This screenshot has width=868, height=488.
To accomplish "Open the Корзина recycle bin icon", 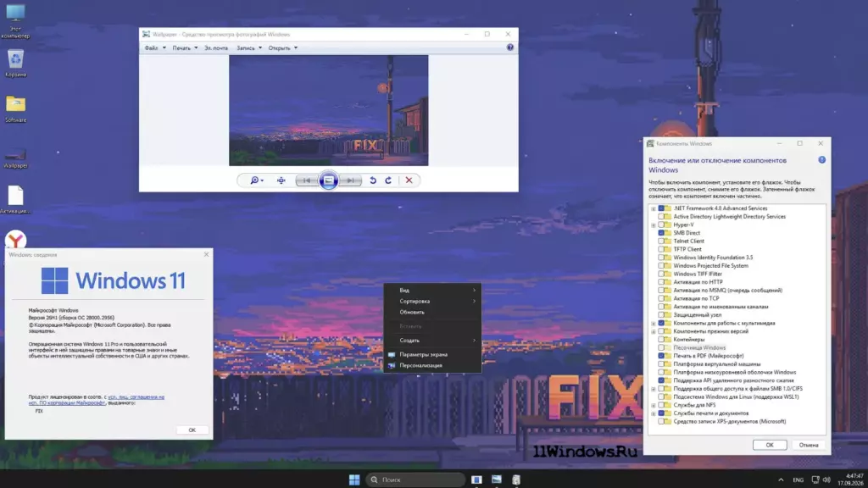I will (15, 63).
